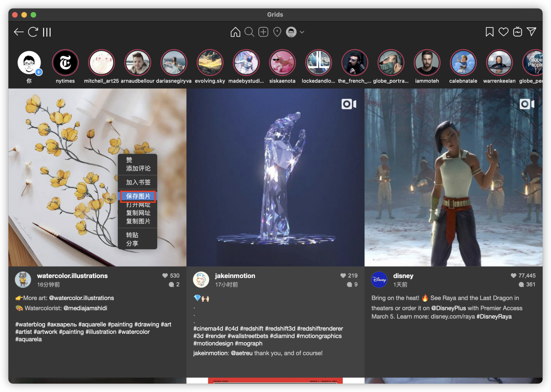This screenshot has height=392, width=551.
Task: Like the watercolor.illustrations post with 530 likes
Action: [x=165, y=276]
